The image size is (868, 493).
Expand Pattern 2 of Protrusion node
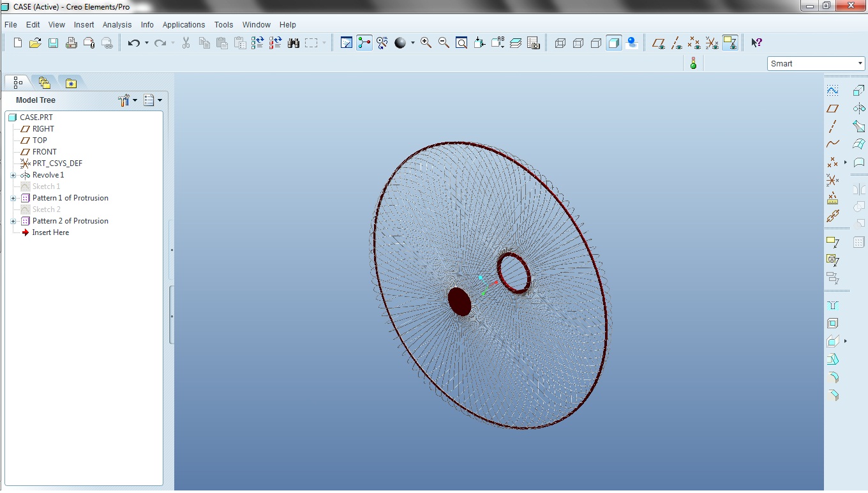[13, 221]
